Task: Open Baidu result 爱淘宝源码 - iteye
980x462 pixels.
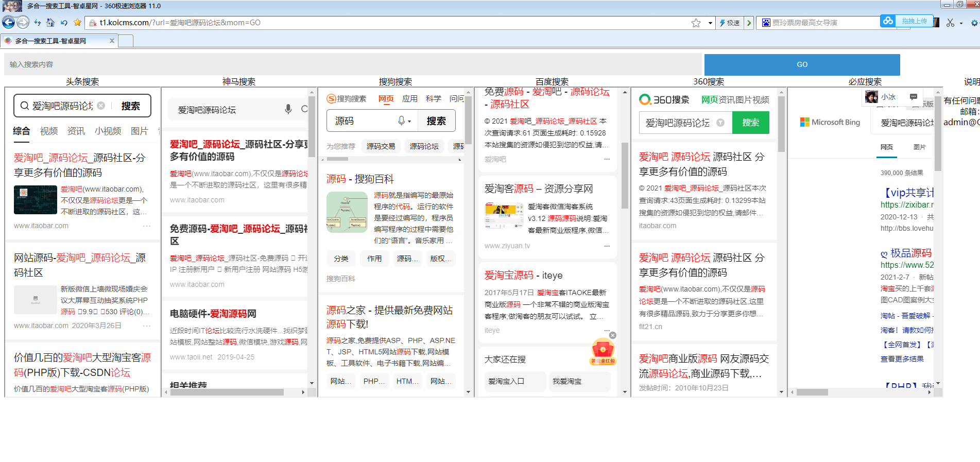Action: pos(523,275)
